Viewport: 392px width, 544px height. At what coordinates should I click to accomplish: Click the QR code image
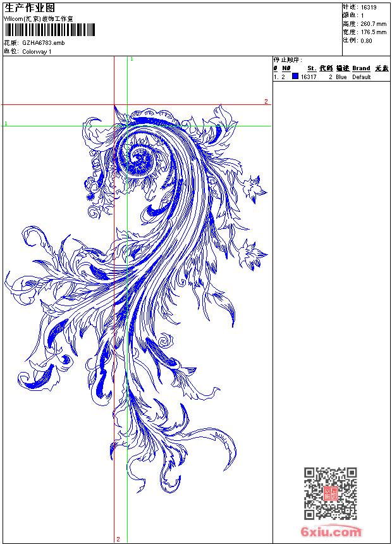tap(330, 493)
